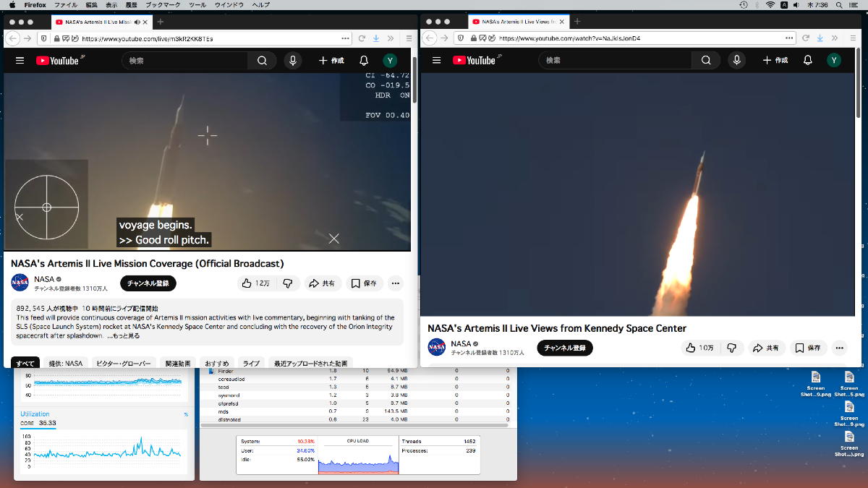Image resolution: width=868 pixels, height=488 pixels.
Task: Open more toolbar tools chevron in left Firefox
Action: click(x=391, y=38)
